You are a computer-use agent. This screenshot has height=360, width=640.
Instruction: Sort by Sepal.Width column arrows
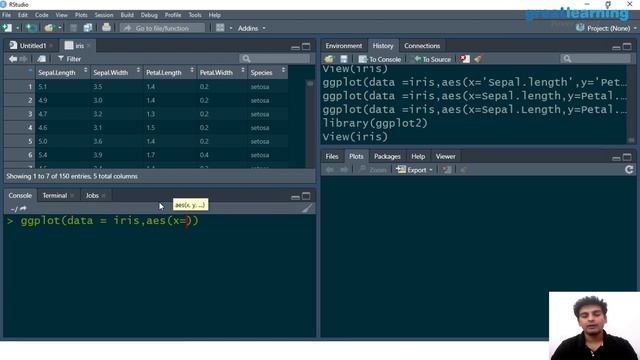(x=138, y=70)
